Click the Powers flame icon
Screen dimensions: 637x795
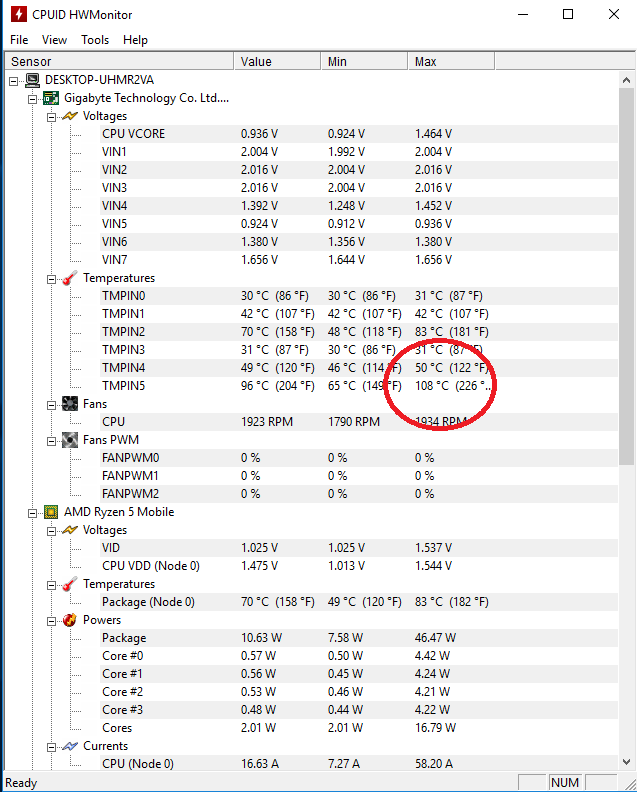coord(69,620)
